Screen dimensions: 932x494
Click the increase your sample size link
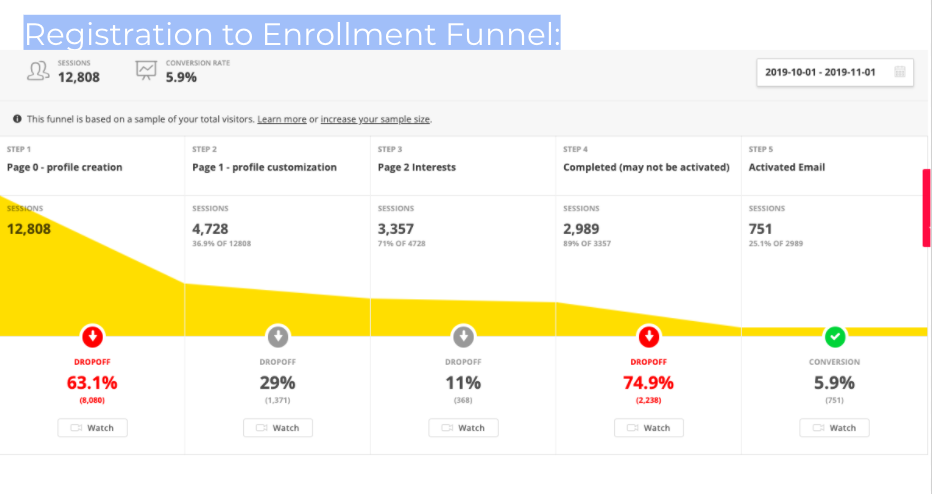375,119
